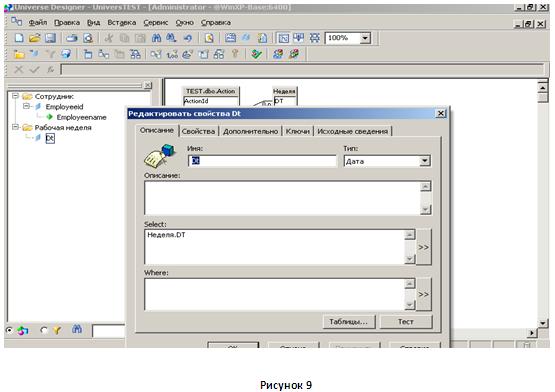This screenshot has width=555, height=392.
Task: Switch to the Ключи tab
Action: click(x=298, y=131)
